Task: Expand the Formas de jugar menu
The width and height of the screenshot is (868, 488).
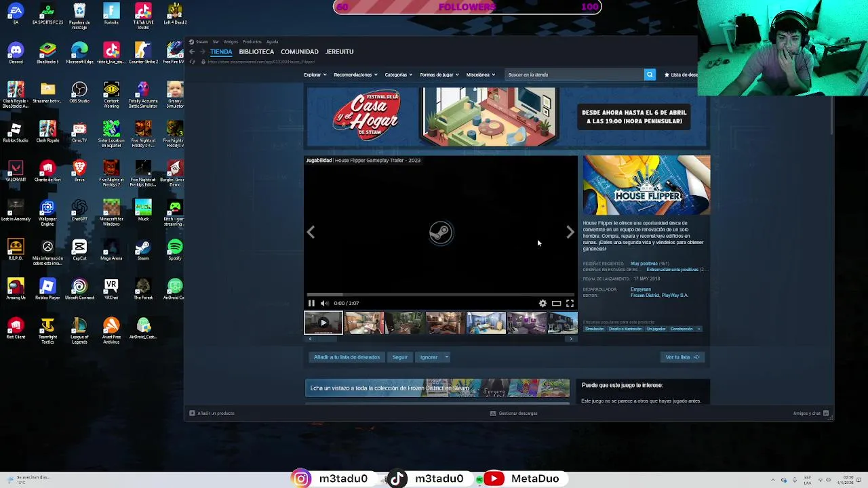Action: coord(439,75)
